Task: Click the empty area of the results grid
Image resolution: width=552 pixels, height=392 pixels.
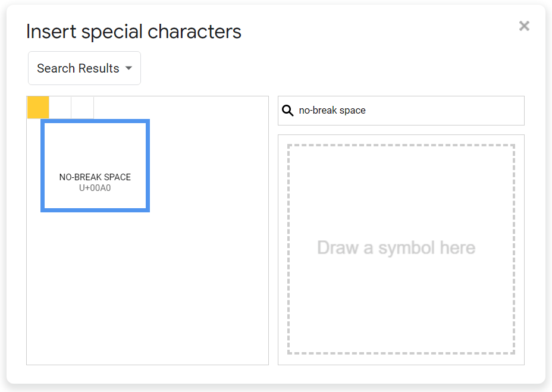Action: (x=178, y=286)
